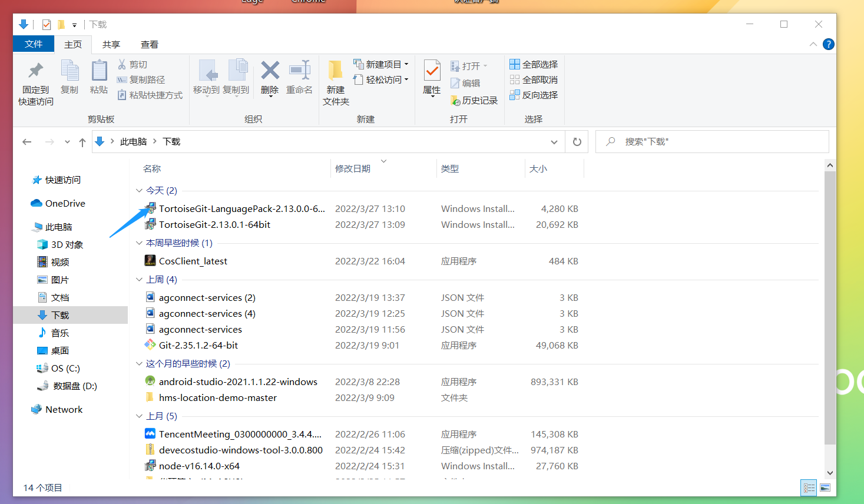This screenshot has height=504, width=864.
Task: Click the refresh icon beside address bar
Action: tap(577, 142)
